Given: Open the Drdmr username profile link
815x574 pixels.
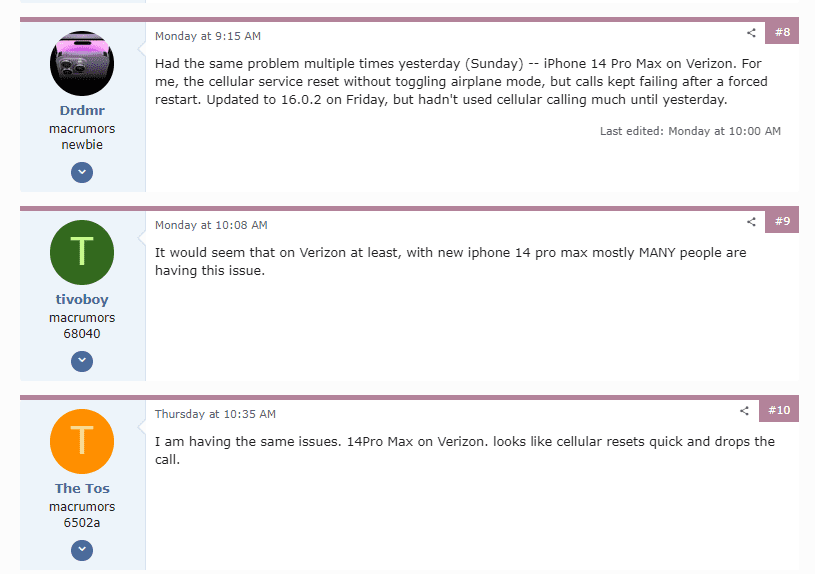Looking at the screenshot, I should [82, 110].
